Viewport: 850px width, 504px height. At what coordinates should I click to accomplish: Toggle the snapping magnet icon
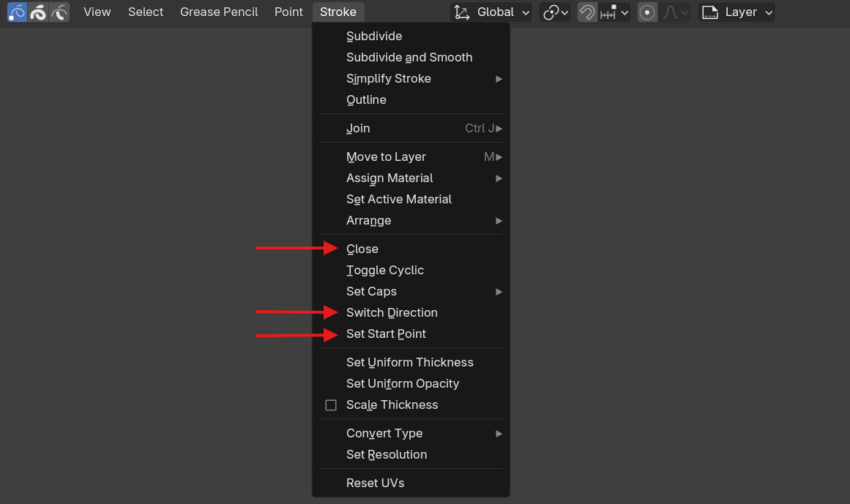pos(587,12)
